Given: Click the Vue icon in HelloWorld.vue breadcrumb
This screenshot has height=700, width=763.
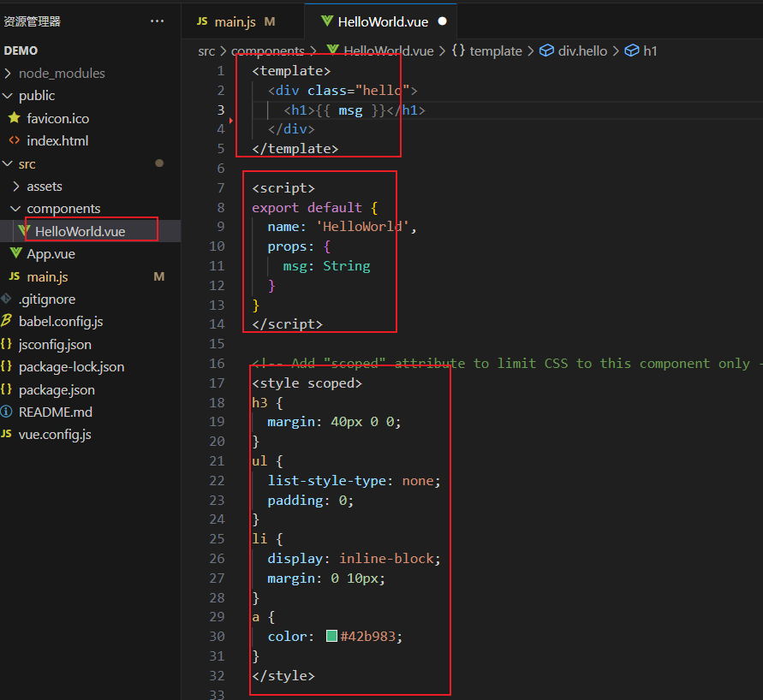Looking at the screenshot, I should pyautogui.click(x=332, y=50).
